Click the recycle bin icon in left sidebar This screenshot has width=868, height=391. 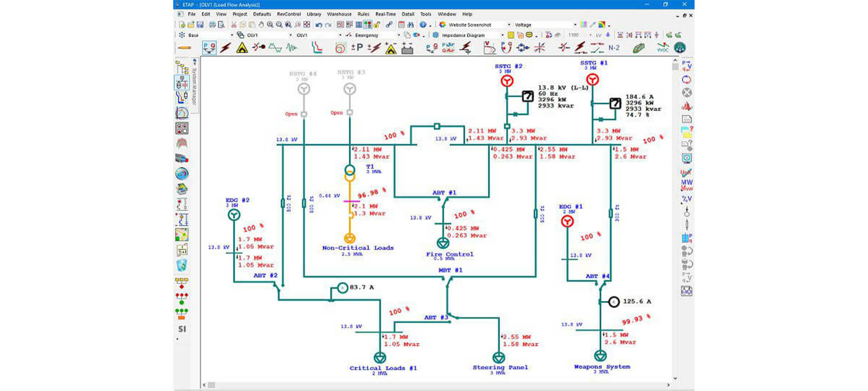182,265
